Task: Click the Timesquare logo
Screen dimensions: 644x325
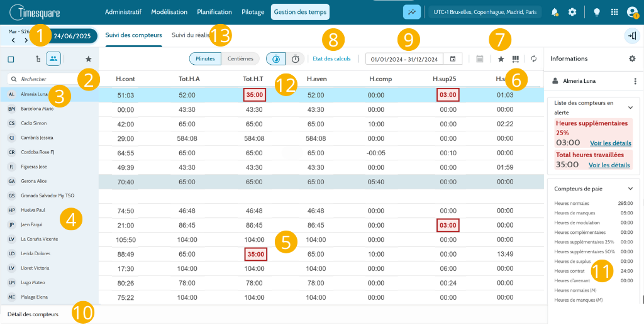Action: (x=35, y=13)
